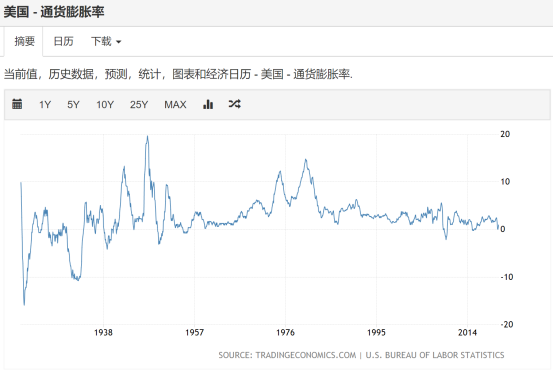Select the 25Y time range
This screenshot has width=553, height=372.
click(x=139, y=105)
